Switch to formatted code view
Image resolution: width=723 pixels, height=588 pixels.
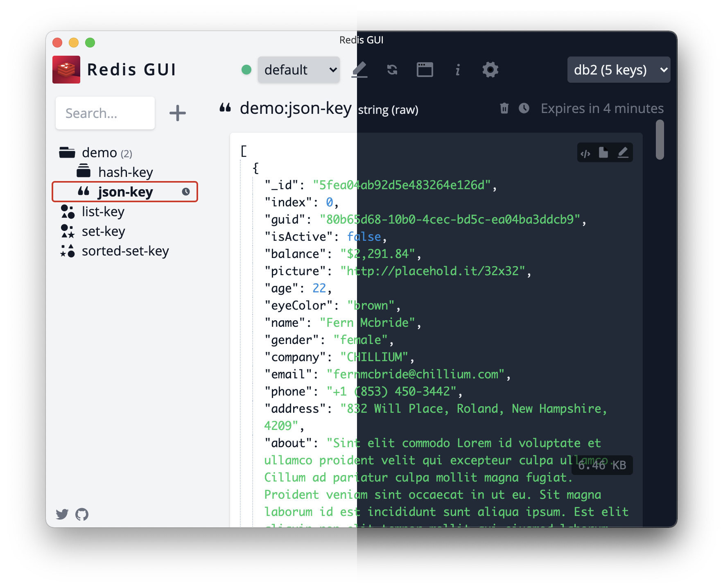point(586,152)
